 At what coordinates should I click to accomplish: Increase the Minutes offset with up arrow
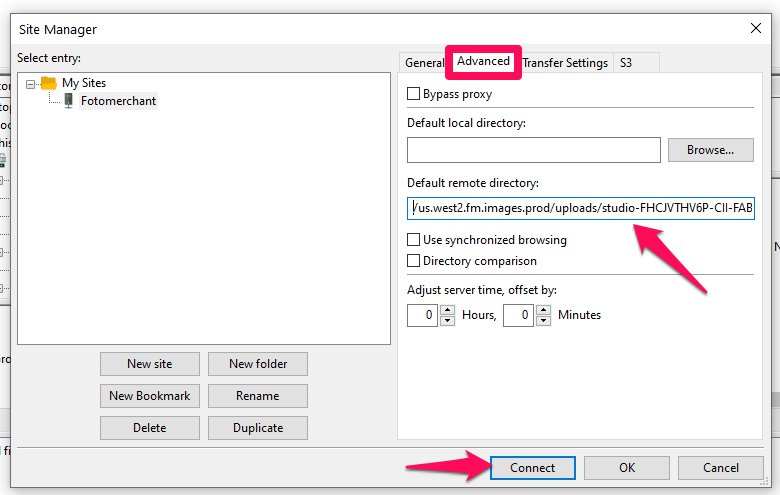click(x=544, y=310)
